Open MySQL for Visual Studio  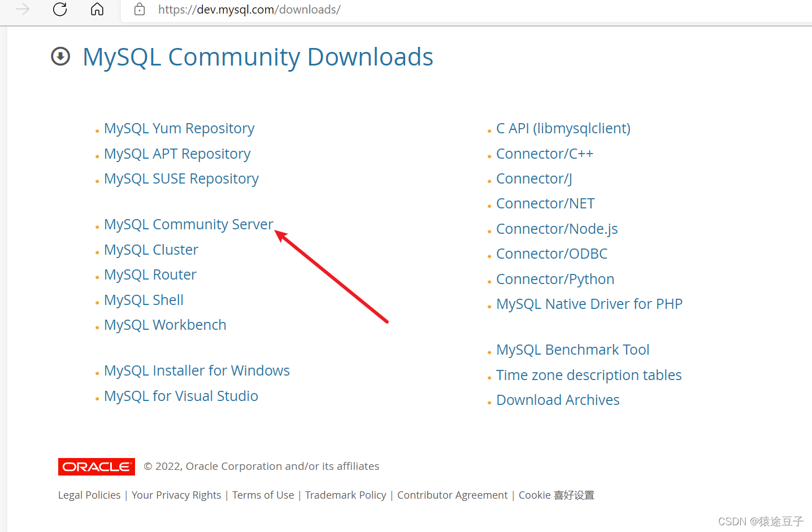(181, 396)
